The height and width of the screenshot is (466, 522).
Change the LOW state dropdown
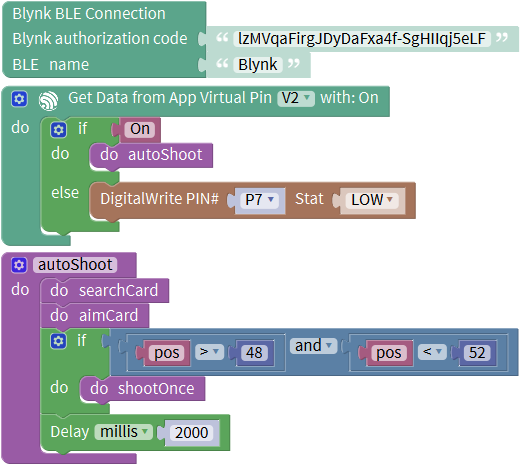pos(372,200)
